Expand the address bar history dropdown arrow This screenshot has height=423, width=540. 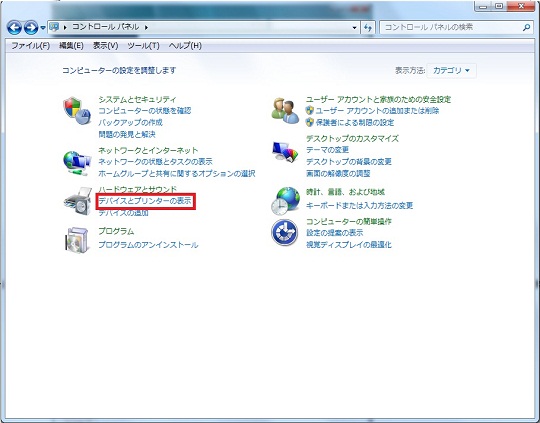tap(354, 28)
